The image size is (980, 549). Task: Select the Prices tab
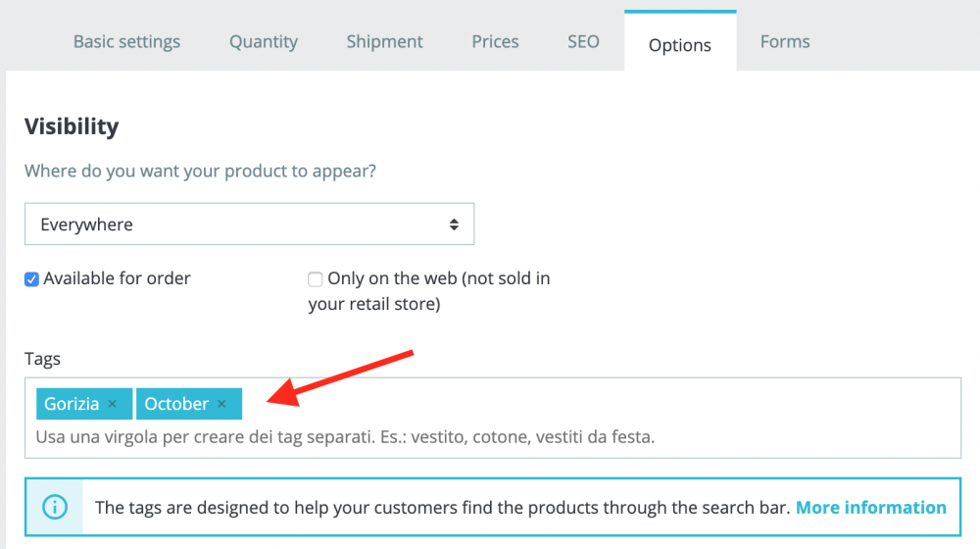coord(495,42)
